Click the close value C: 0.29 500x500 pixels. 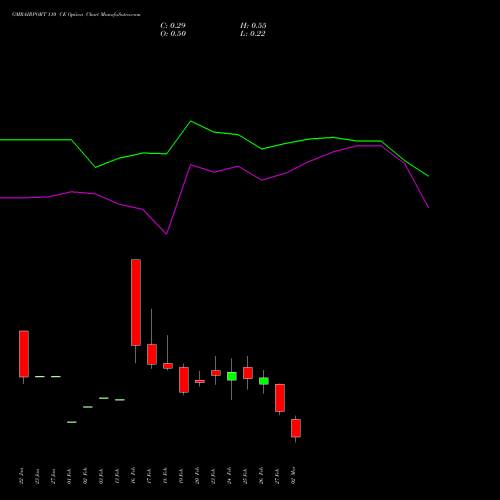173,26
